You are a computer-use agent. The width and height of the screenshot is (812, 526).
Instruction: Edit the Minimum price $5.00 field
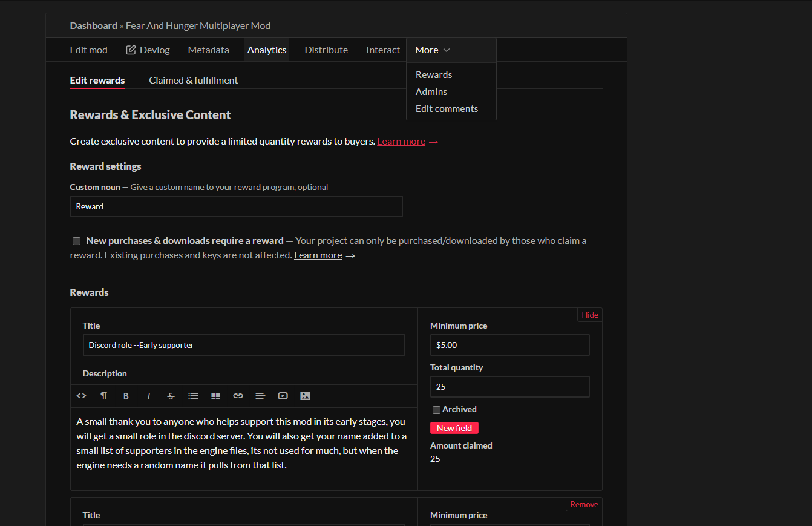509,345
